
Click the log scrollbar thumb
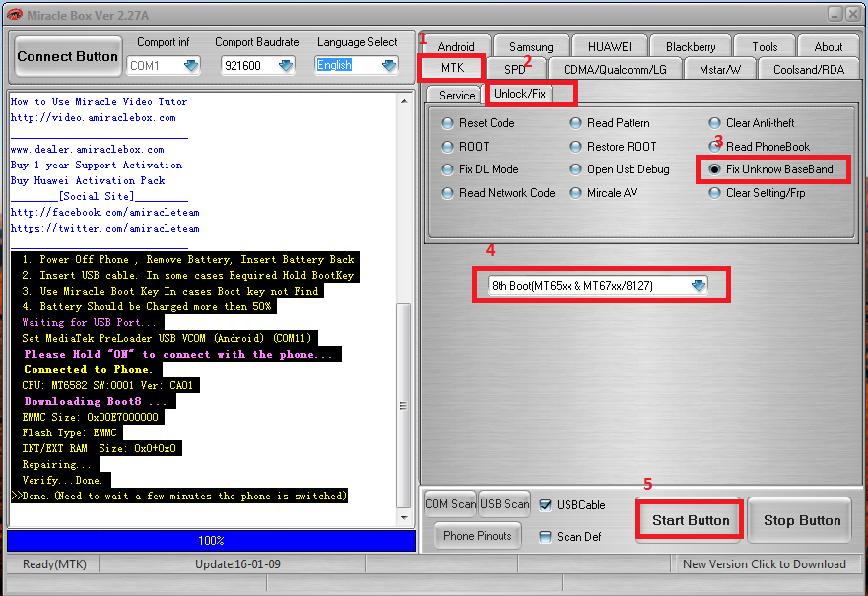[x=404, y=406]
